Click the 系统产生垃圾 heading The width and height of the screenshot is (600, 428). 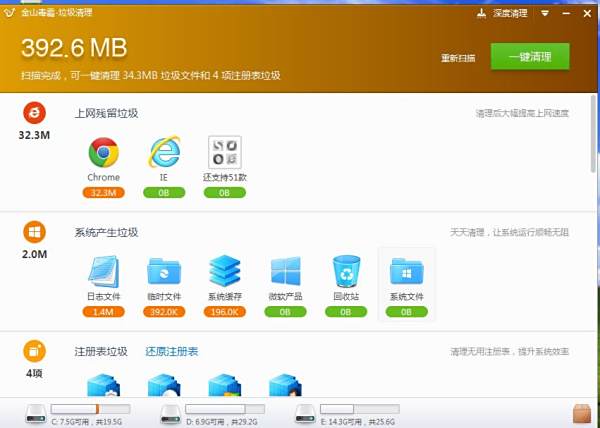coord(106,232)
